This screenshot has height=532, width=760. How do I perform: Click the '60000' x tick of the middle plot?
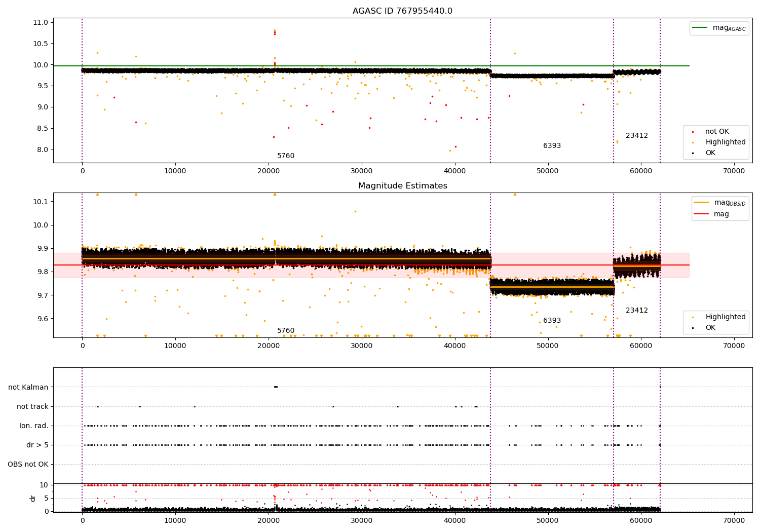pyautogui.click(x=641, y=346)
